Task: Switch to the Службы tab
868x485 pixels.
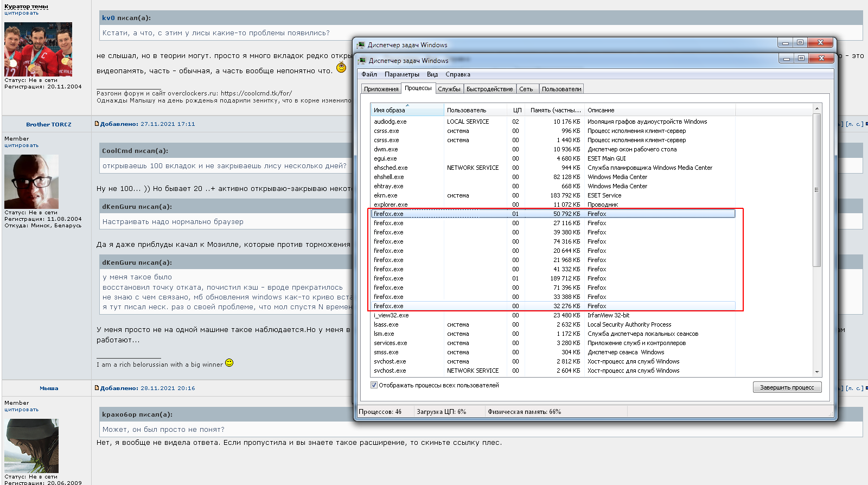Action: tap(449, 89)
